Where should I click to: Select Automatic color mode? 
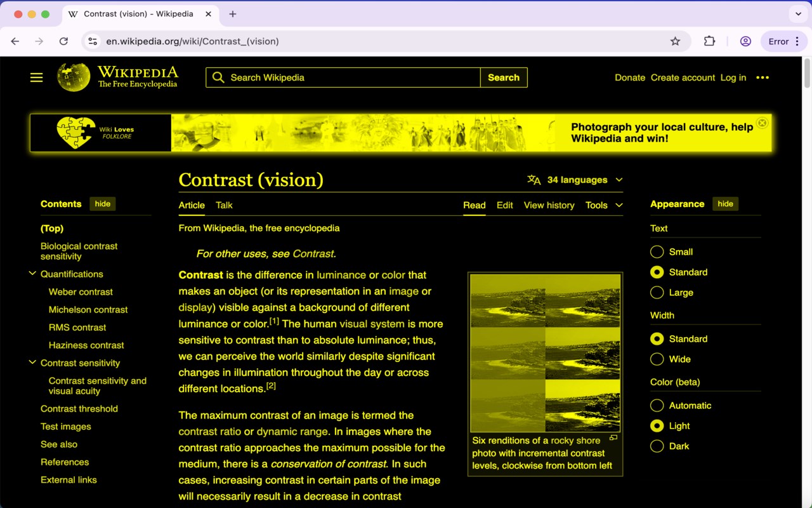tap(657, 406)
